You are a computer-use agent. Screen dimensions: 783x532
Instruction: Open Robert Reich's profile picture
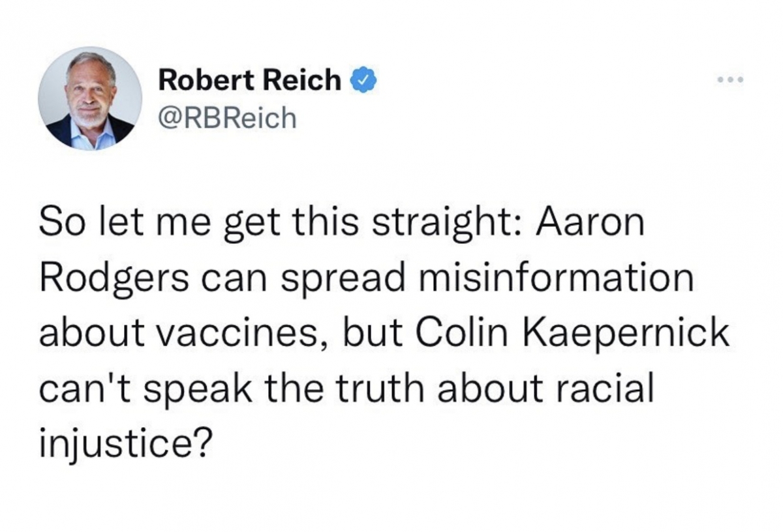coord(90,98)
